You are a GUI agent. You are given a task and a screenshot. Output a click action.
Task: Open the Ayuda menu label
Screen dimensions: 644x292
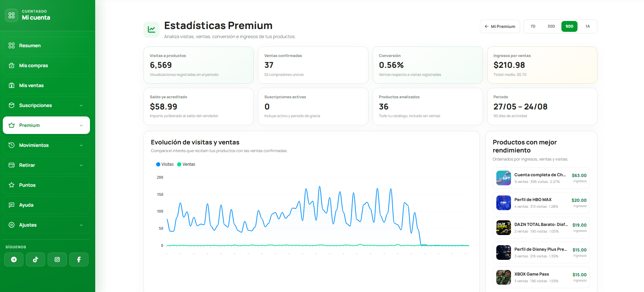coord(26,205)
